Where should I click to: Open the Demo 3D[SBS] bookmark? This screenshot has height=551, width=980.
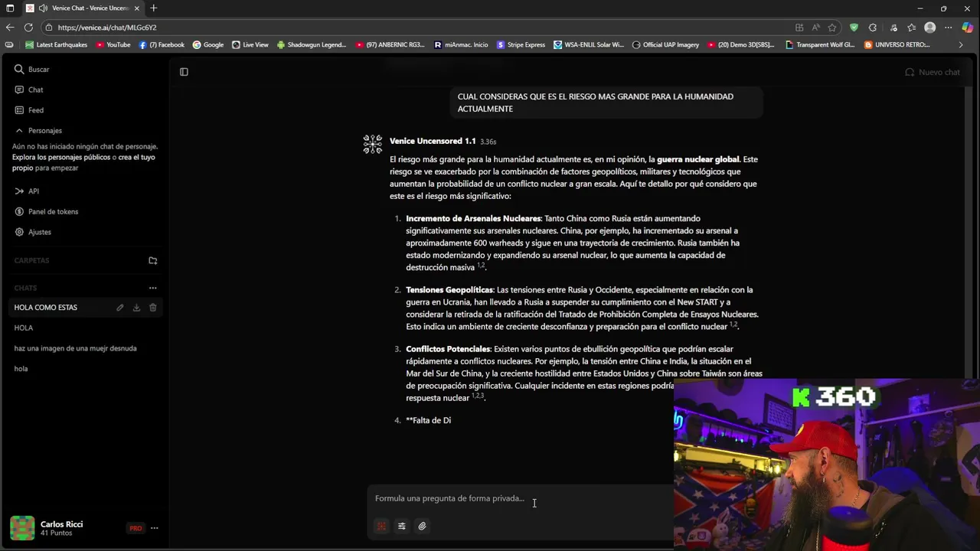[x=741, y=45]
